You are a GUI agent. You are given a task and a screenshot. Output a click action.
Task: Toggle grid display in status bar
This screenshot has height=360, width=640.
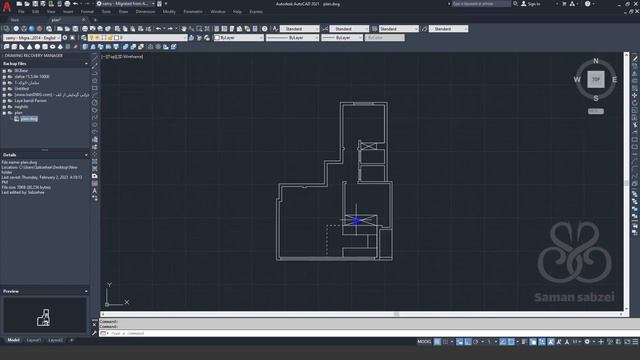(x=437, y=342)
